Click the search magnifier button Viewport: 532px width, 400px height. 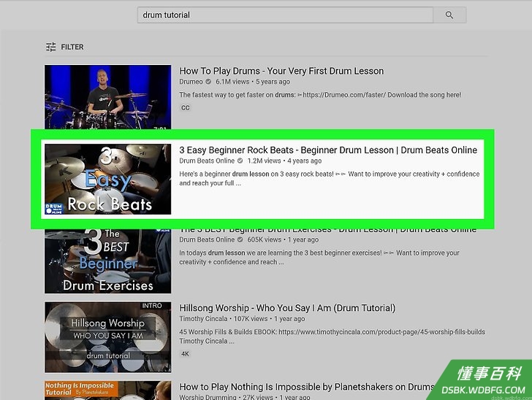coord(449,15)
